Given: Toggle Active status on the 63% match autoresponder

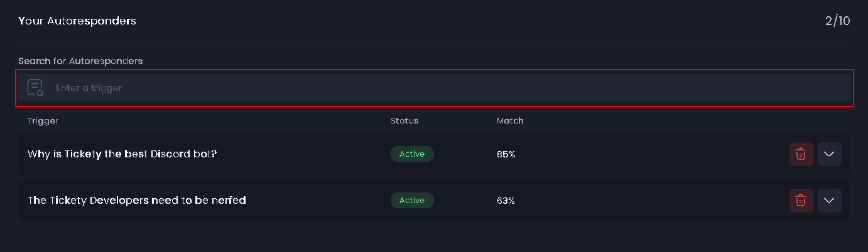Looking at the screenshot, I should click(x=412, y=201).
